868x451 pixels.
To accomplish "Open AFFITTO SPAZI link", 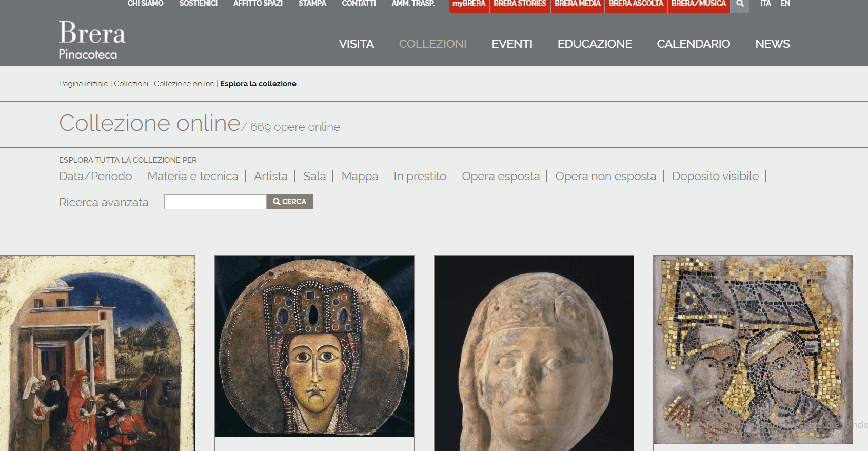I will point(258,4).
